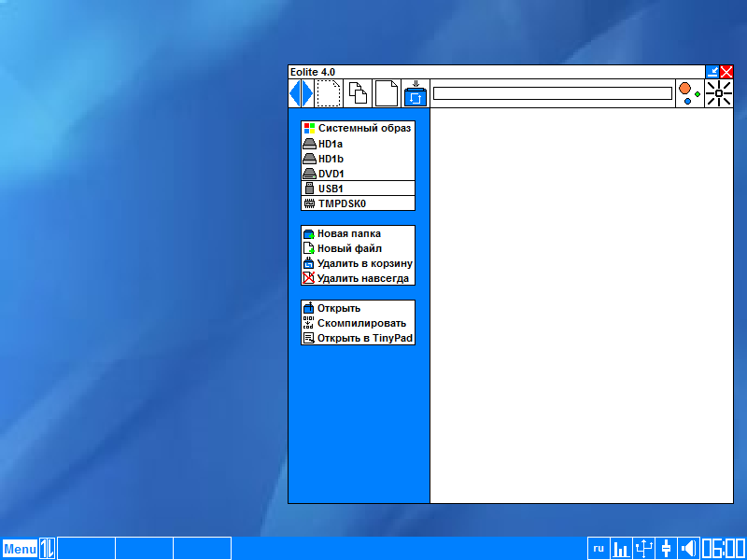Click the forward navigation arrow

tap(307, 93)
